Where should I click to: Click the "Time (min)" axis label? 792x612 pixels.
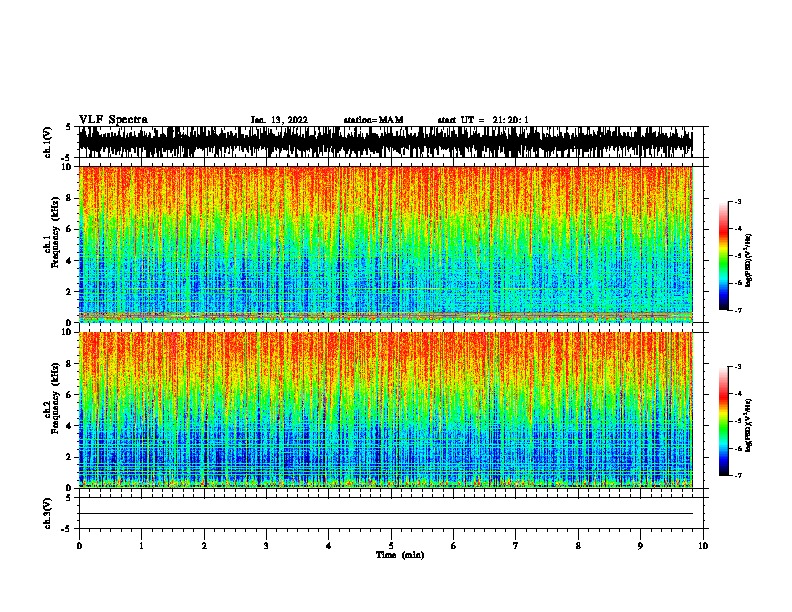pos(400,555)
